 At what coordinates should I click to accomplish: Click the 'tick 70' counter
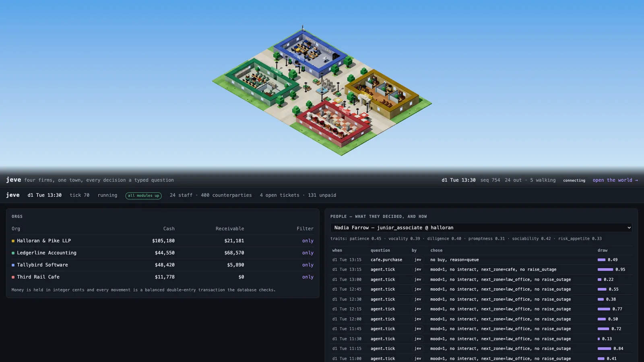click(80, 195)
